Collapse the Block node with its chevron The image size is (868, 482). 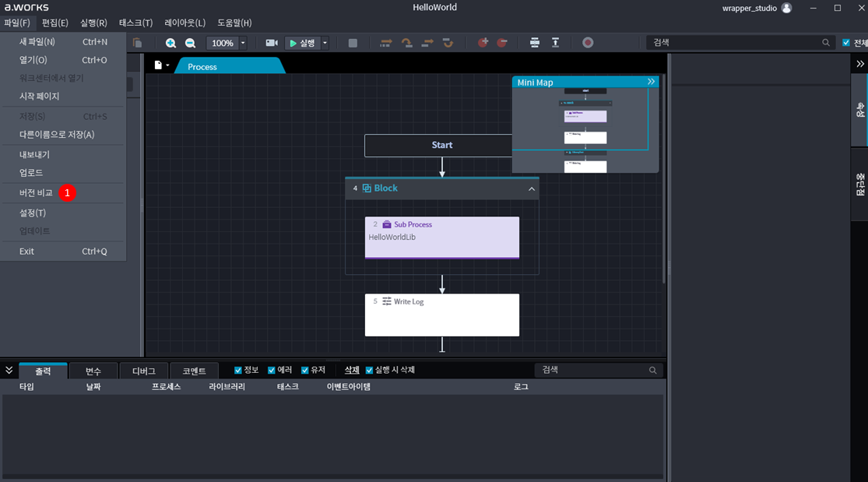[x=532, y=188]
